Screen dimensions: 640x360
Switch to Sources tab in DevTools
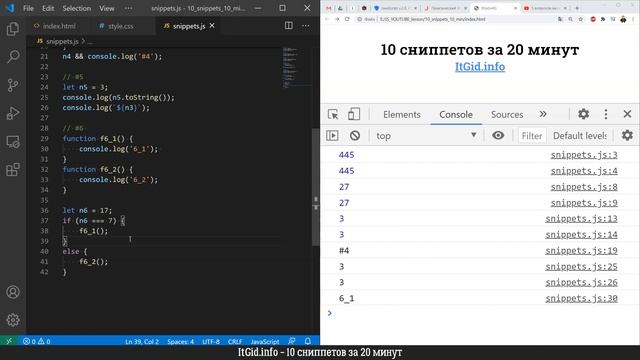pos(507,115)
